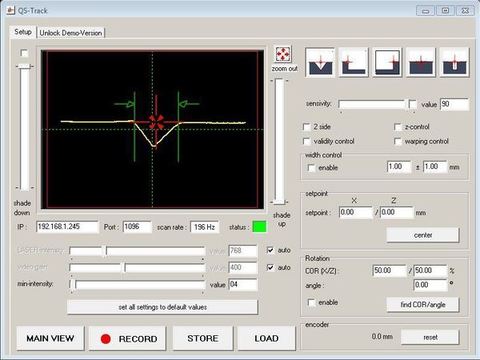Click the zoom out arrows icon
The image size is (480, 360).
283,54
